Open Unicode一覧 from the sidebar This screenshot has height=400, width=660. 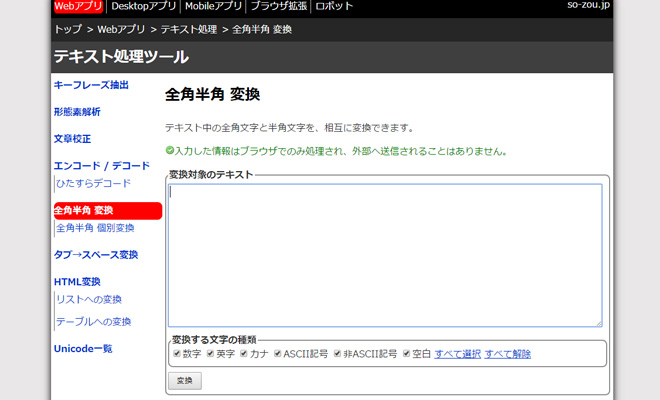pyautogui.click(x=83, y=349)
